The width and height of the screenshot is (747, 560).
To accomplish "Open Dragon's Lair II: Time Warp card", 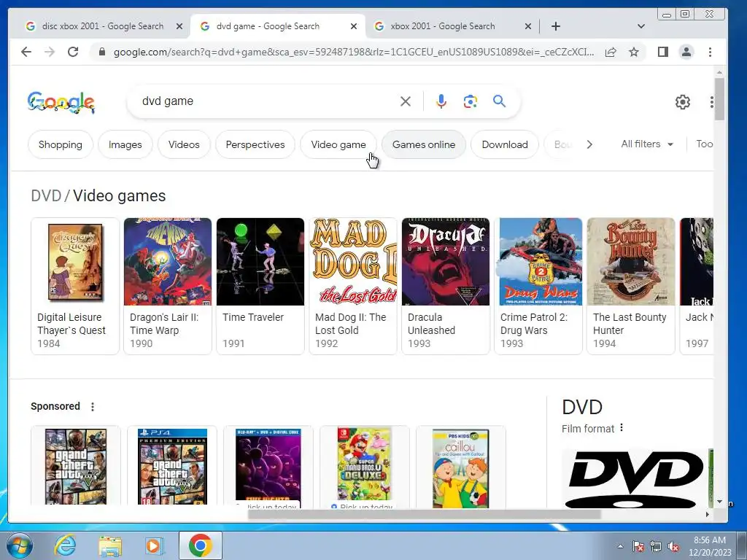I will click(x=168, y=286).
